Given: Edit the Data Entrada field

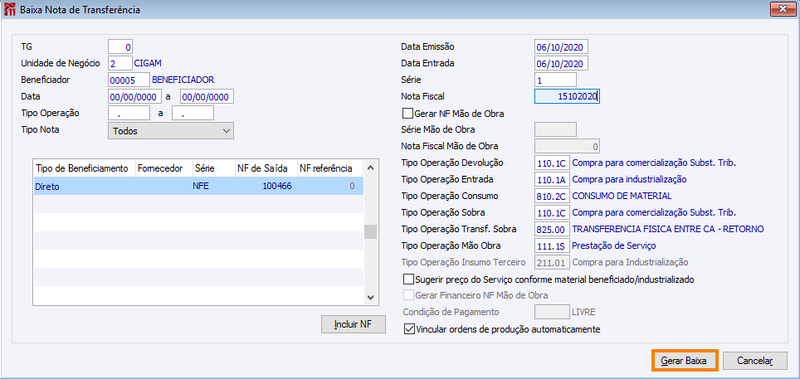Looking at the screenshot, I should (x=561, y=63).
